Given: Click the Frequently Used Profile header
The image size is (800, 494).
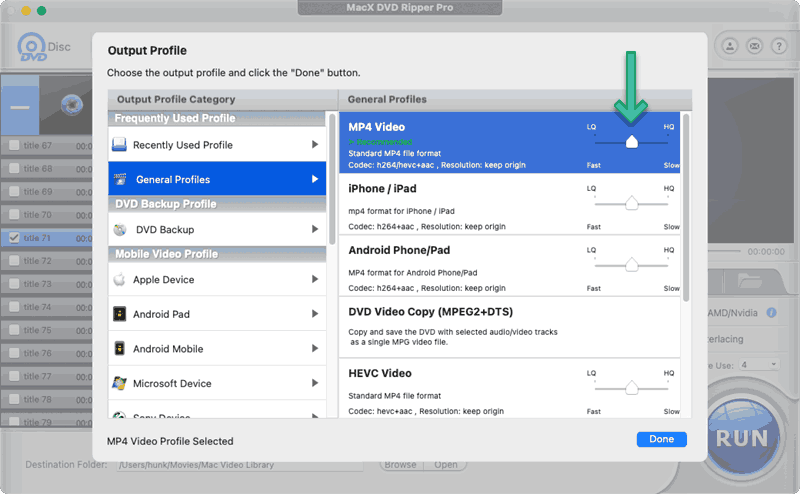Looking at the screenshot, I should pyautogui.click(x=217, y=118).
